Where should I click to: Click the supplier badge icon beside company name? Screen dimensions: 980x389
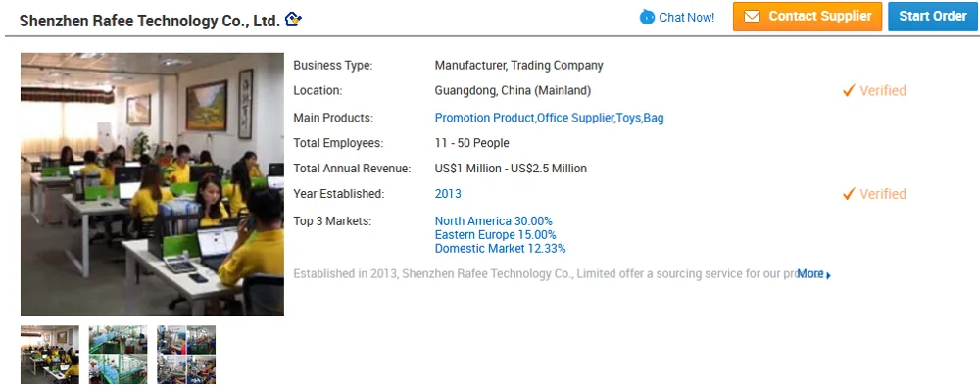tap(293, 20)
